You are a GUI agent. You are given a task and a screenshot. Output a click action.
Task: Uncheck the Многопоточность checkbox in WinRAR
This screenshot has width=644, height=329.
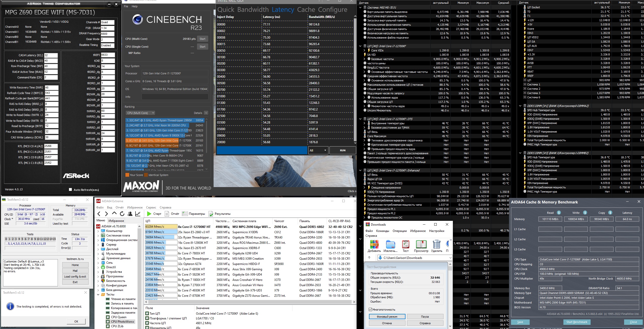click(370, 310)
